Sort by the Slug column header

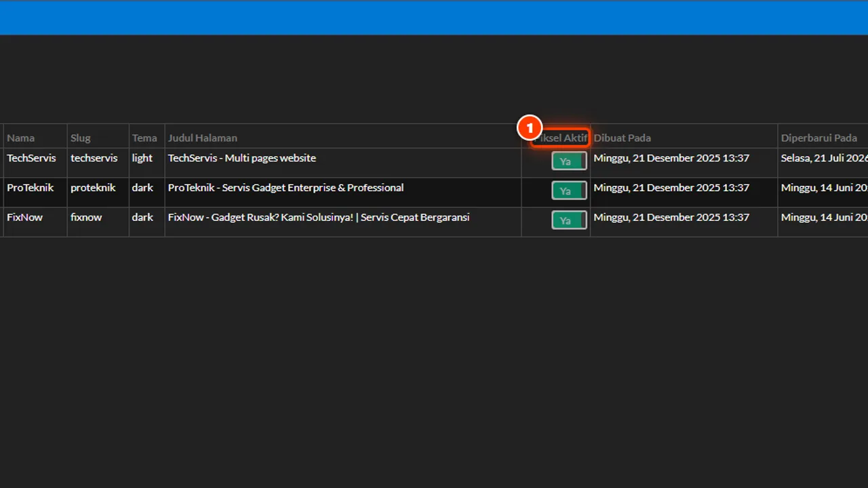point(80,138)
